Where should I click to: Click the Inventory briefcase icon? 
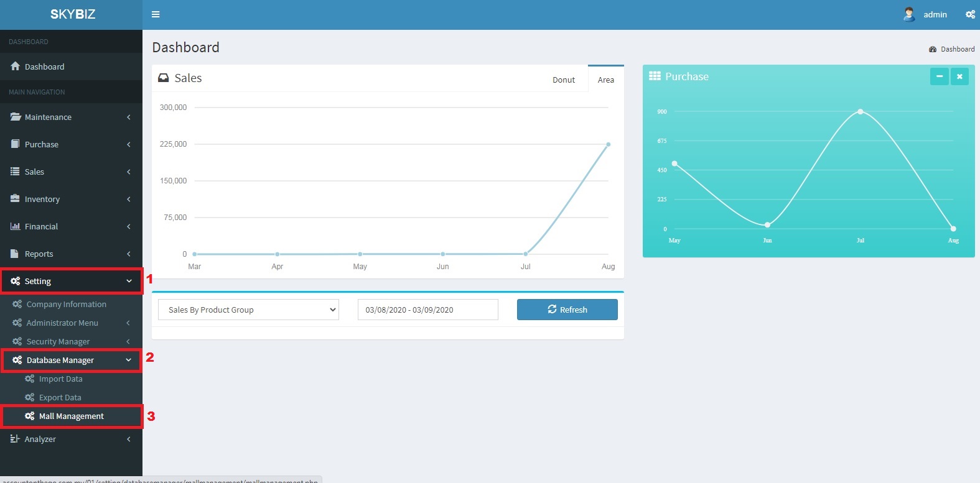point(16,199)
